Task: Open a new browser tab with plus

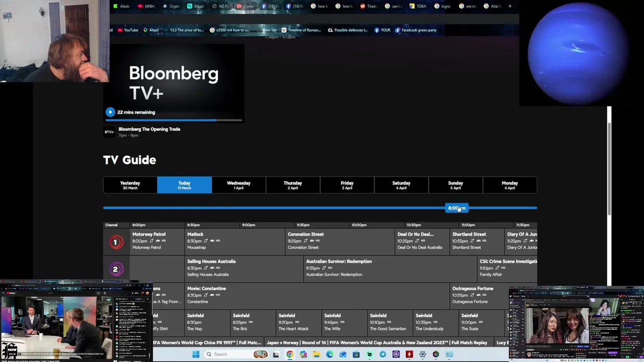Action: [510, 6]
